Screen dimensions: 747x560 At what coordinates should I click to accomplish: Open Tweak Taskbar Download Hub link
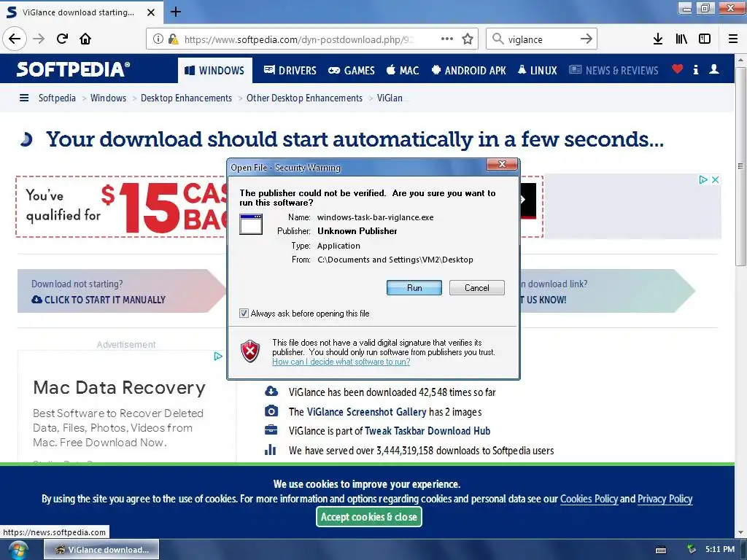(427, 431)
